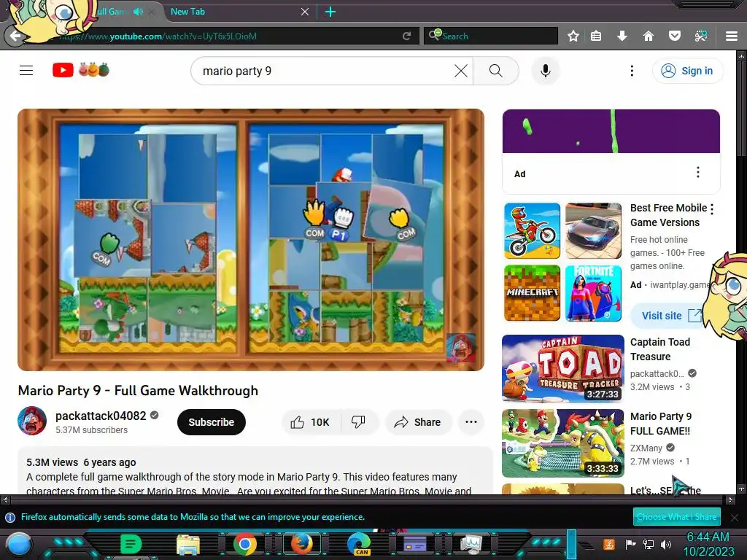Open packattack04082 channel avatar
This screenshot has width=747, height=560.
pos(32,421)
